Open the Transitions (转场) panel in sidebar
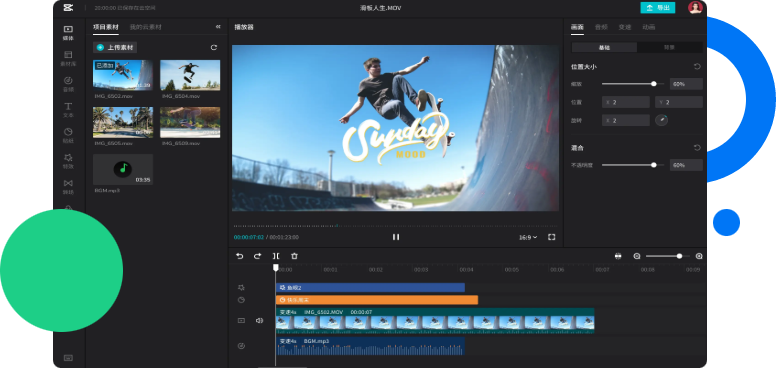776x368 pixels. (68, 186)
